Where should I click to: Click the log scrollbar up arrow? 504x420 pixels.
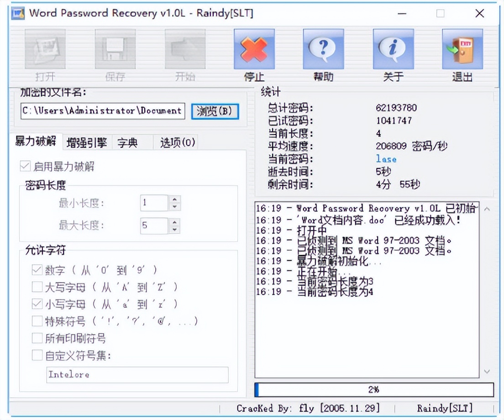click(487, 209)
